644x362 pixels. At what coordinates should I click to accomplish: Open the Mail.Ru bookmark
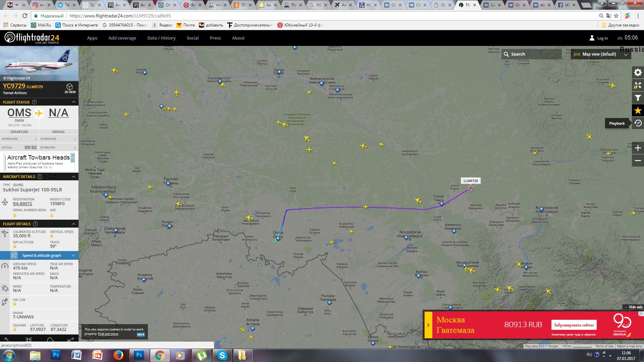click(x=41, y=25)
